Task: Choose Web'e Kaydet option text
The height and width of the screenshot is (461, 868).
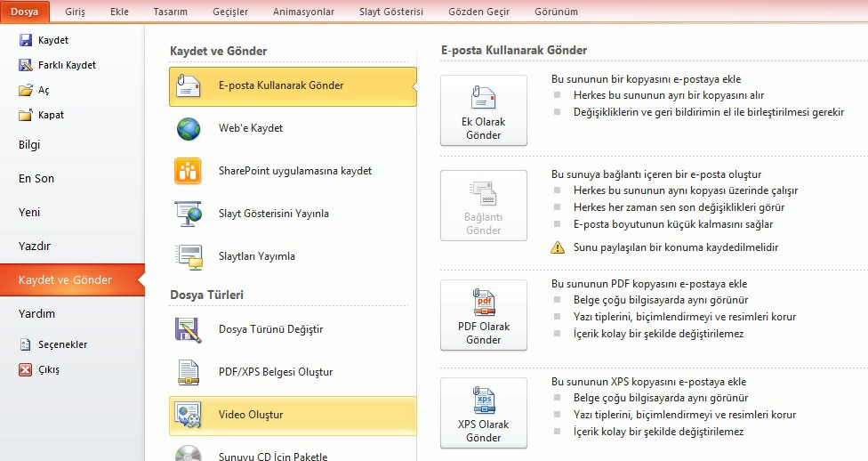Action: point(251,128)
